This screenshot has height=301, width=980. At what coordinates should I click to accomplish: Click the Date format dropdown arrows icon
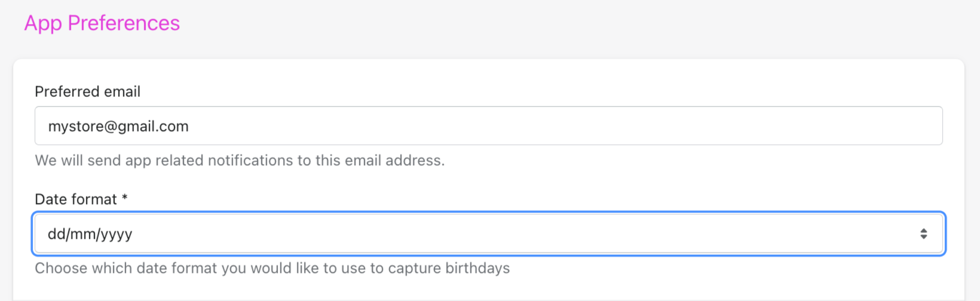point(923,234)
